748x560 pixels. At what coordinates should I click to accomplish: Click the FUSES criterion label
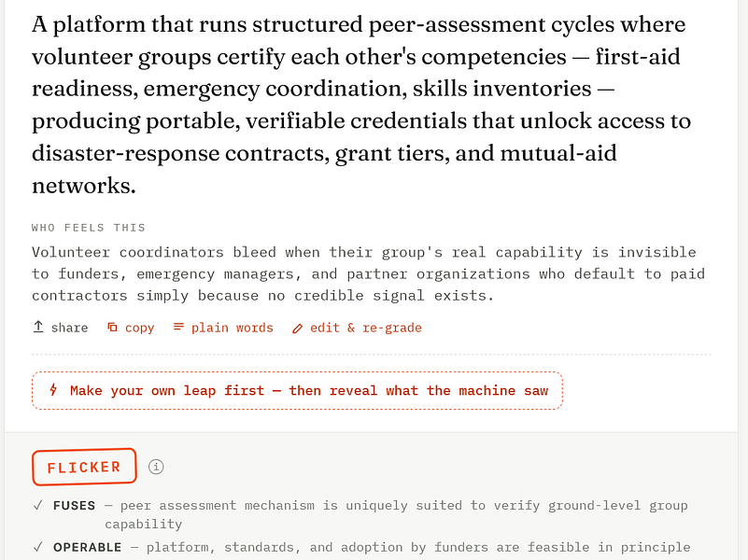[75, 505]
